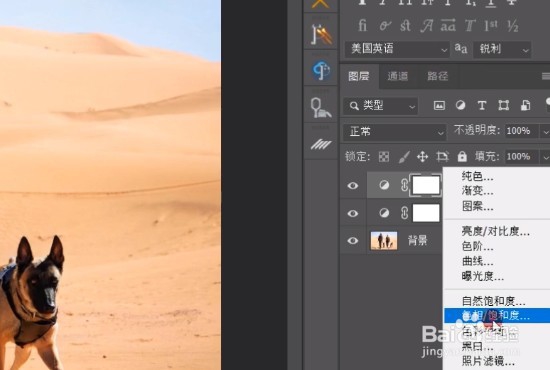Image resolution: width=550 pixels, height=370 pixels.
Task: Open the paddle-and-shoe panel icon
Action: [x=321, y=107]
